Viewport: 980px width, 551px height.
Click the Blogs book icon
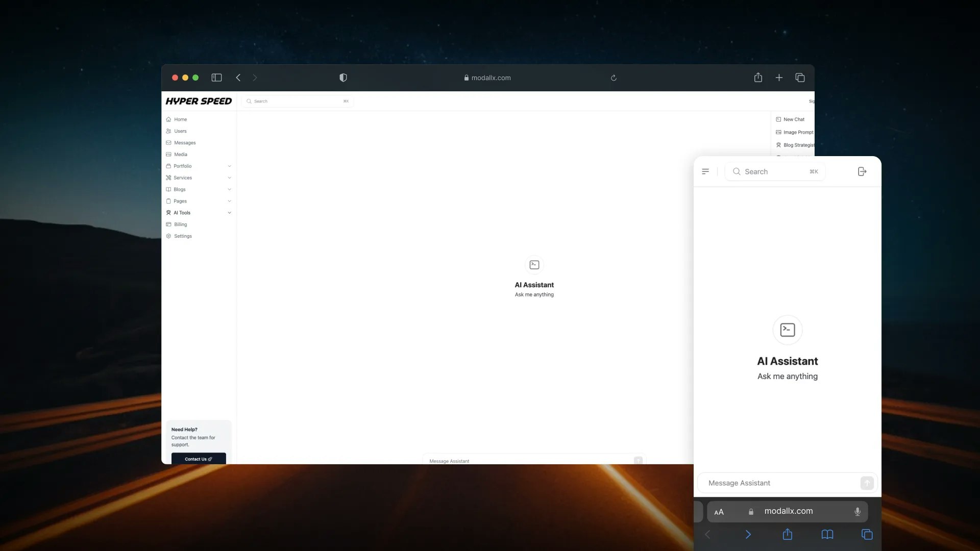coord(168,189)
